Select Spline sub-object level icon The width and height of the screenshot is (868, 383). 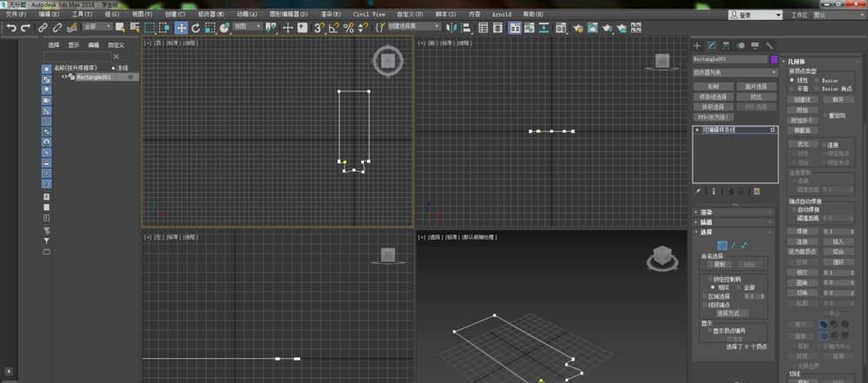(745, 245)
